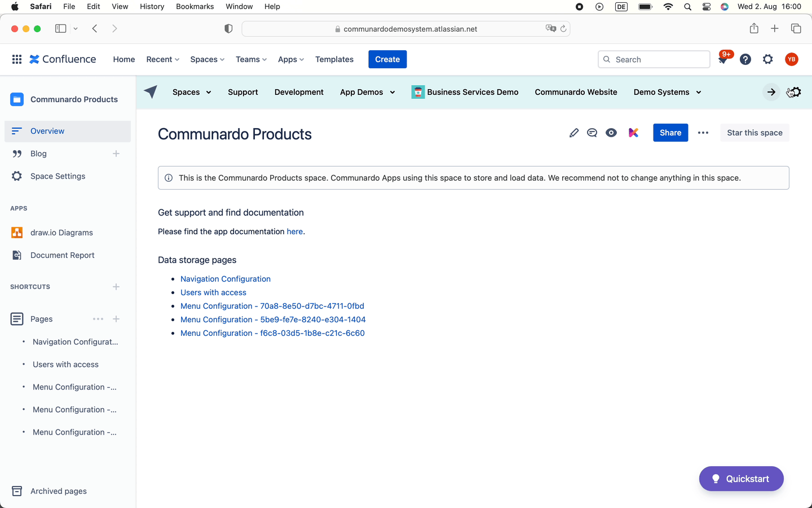Open more actions three-dot menu
Image resolution: width=812 pixels, height=508 pixels.
(703, 133)
